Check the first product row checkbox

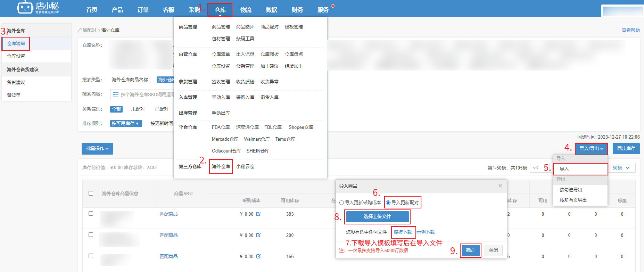[91, 214]
